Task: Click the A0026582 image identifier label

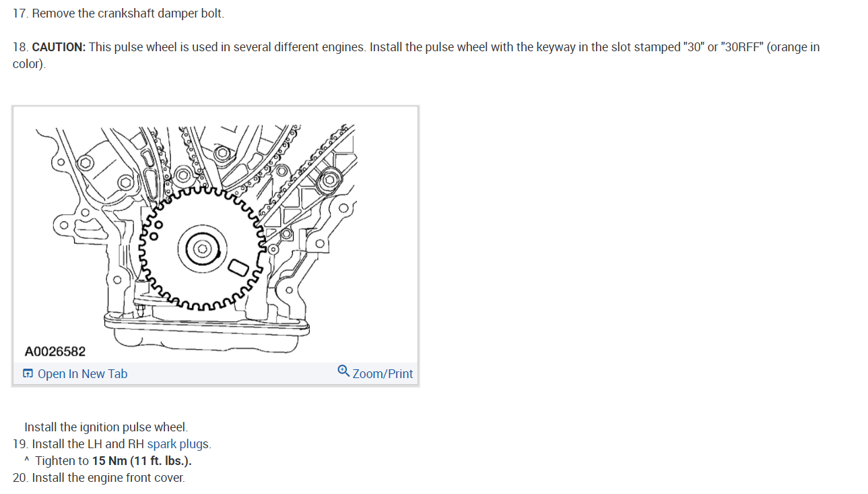Action: click(x=55, y=351)
